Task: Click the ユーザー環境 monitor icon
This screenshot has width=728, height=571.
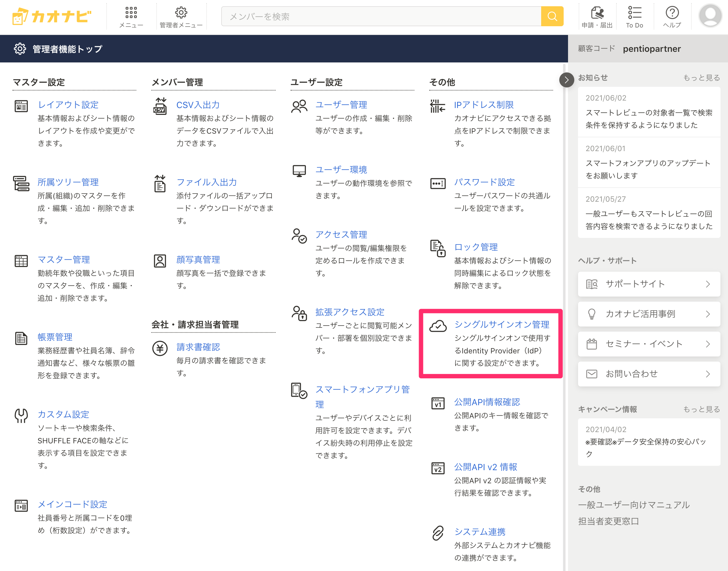Action: pyautogui.click(x=299, y=171)
